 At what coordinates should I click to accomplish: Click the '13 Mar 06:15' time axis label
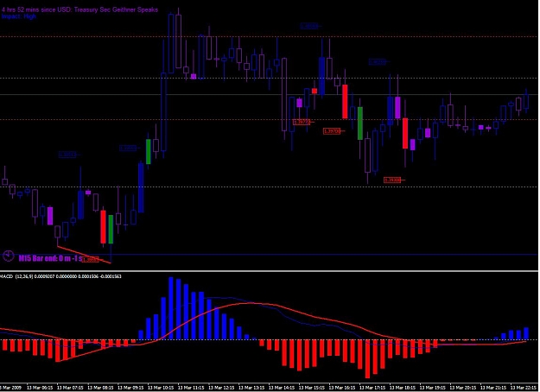(x=40, y=388)
